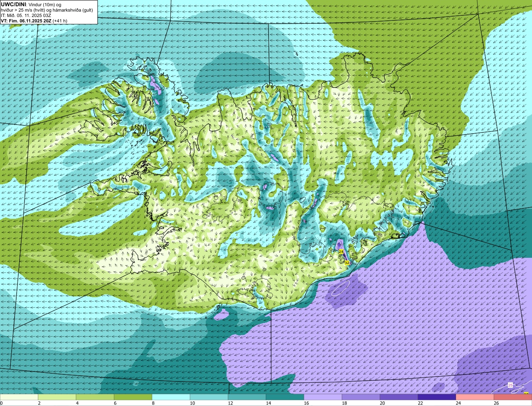Click the 20–22 m/s violet legend swatch
This screenshot has width=532, height=406.
coord(399,397)
